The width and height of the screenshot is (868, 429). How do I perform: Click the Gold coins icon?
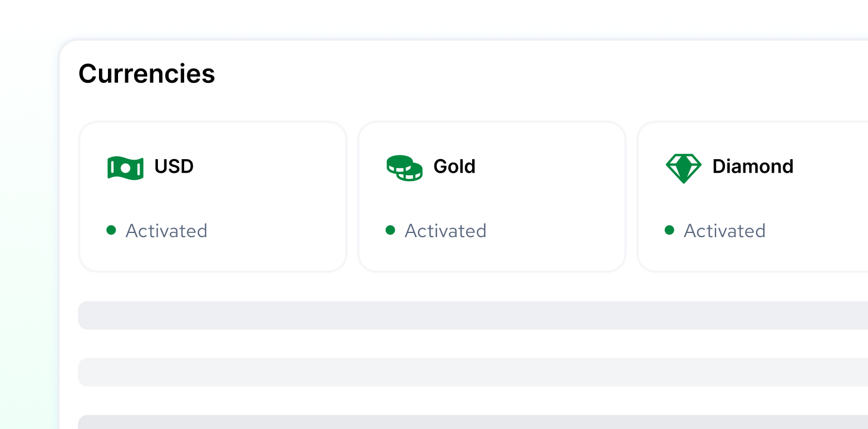coord(404,168)
